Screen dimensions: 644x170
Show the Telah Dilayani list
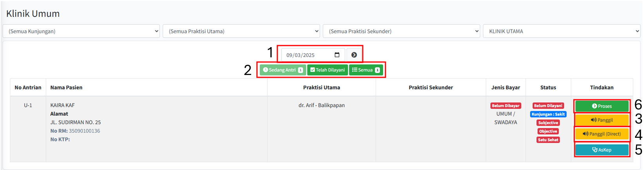327,70
